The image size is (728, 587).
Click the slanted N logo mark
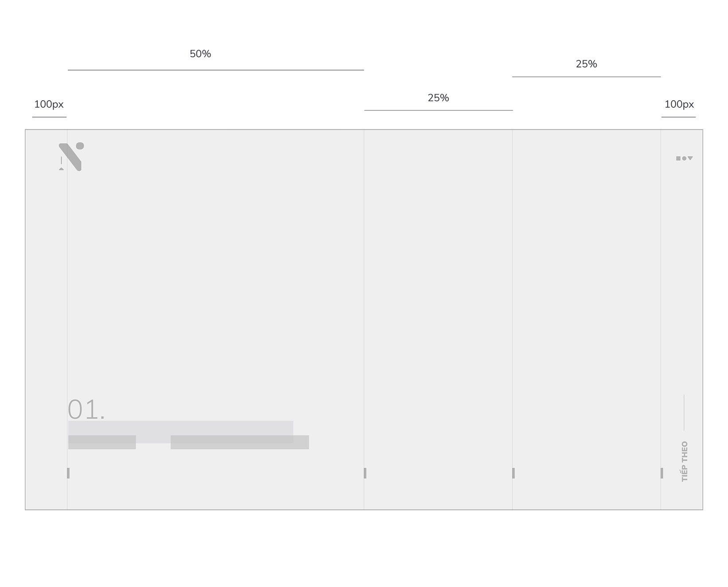[x=70, y=157]
